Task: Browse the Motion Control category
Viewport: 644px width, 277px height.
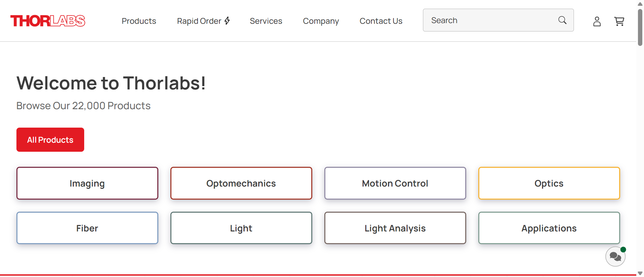Action: coord(395,183)
